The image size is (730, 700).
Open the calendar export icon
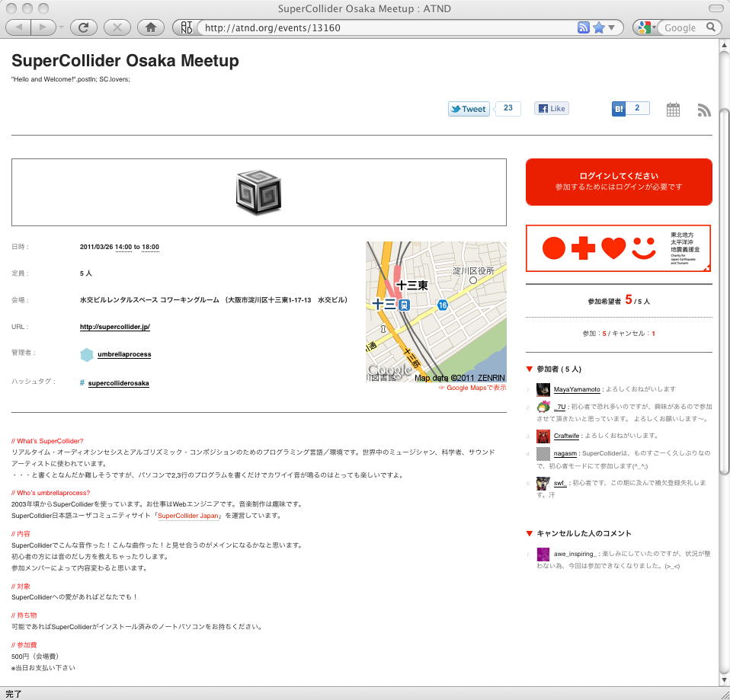[673, 110]
